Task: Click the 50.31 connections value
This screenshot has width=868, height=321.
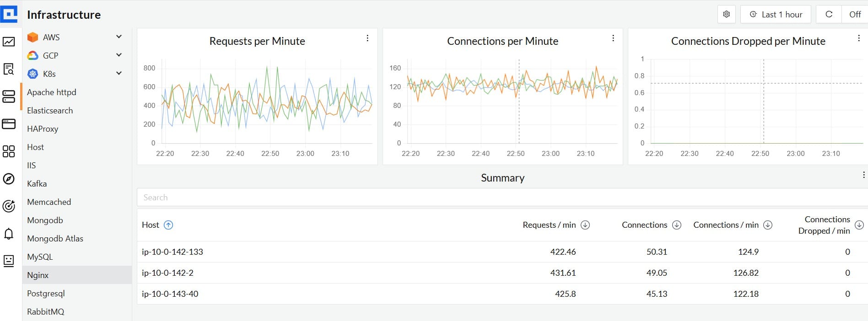Action: pos(657,251)
